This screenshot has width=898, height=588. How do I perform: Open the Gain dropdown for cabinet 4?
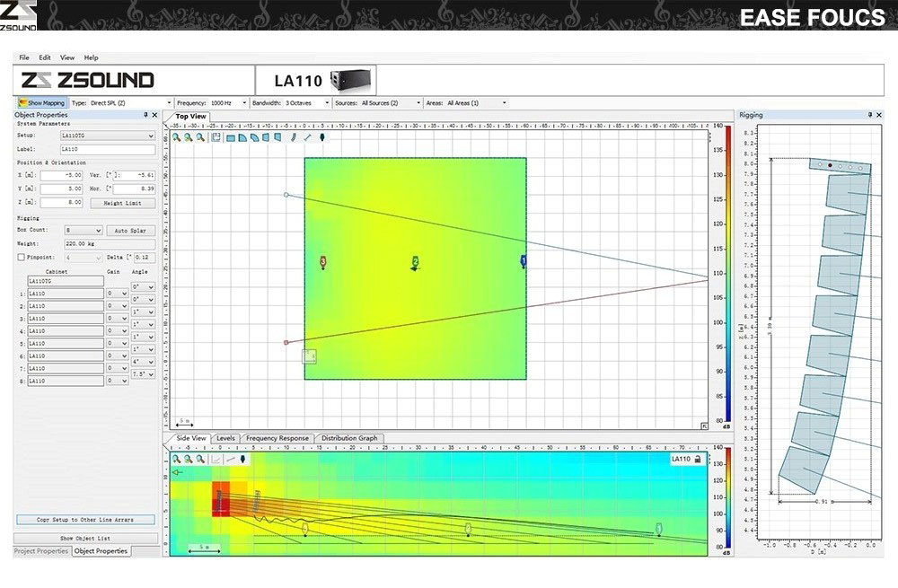pos(117,331)
